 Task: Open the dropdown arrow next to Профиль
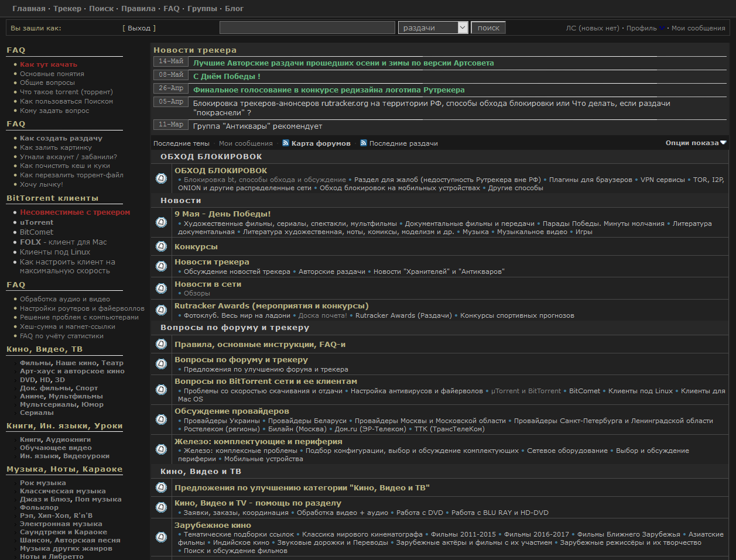[663, 28]
